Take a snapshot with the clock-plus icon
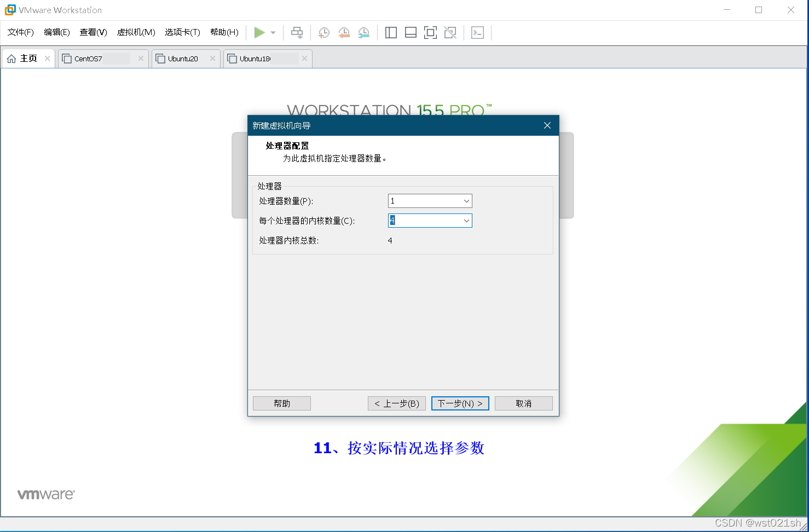Screen dimensions: 809x532 324,33
